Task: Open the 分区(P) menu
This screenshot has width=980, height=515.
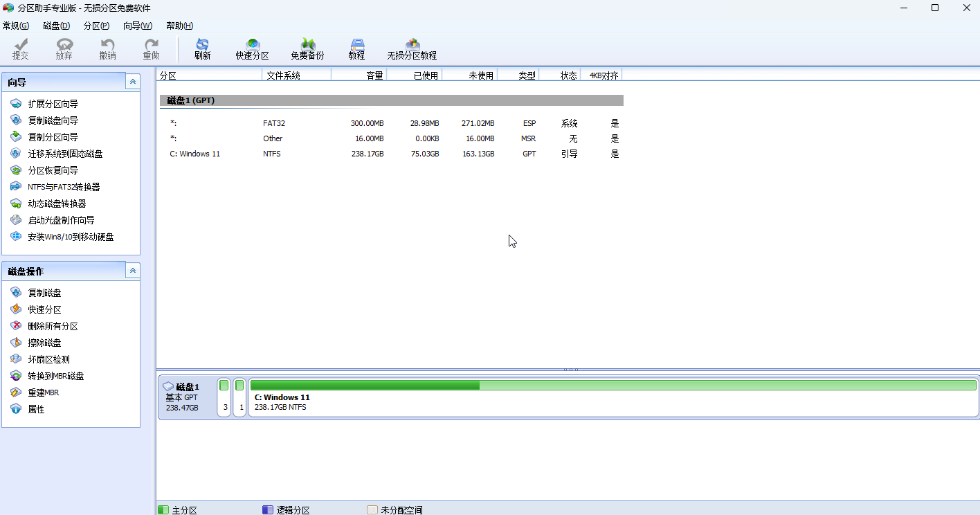Action: click(x=96, y=26)
